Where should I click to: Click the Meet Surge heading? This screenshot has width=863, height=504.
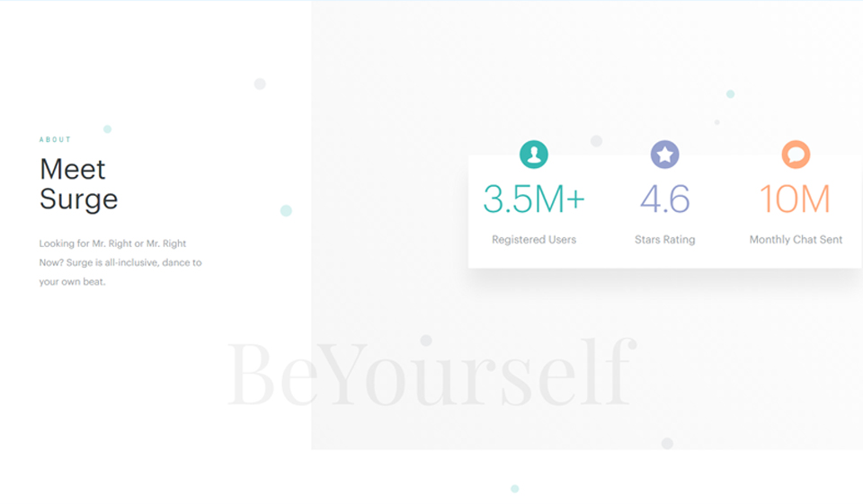78,183
